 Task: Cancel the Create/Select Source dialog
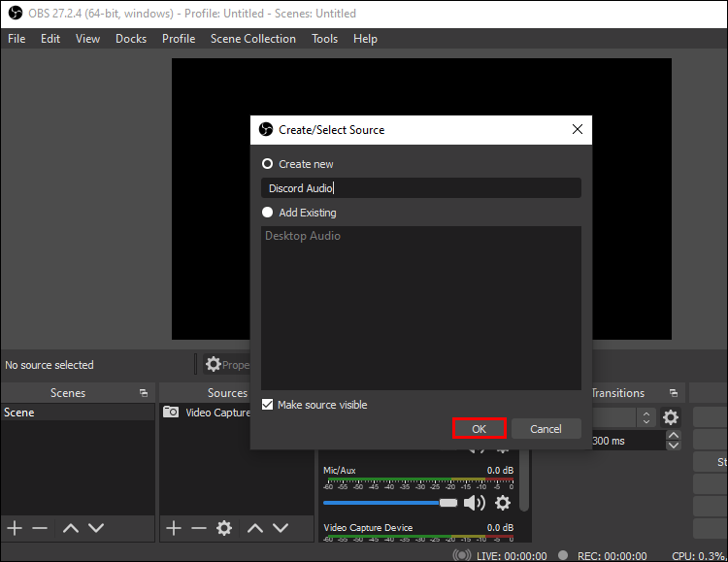(x=546, y=429)
